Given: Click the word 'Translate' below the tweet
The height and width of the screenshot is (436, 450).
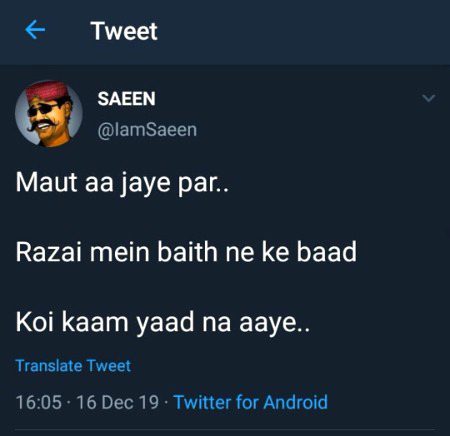Looking at the screenshot, I should (x=49, y=366).
